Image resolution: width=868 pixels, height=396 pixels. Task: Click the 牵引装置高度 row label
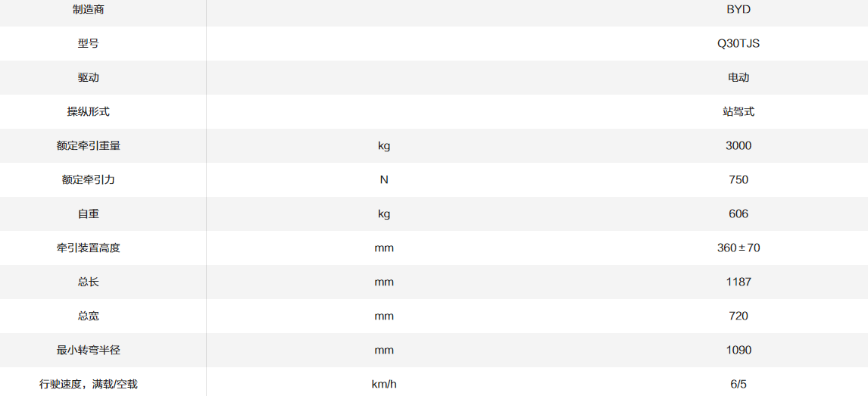pos(89,248)
